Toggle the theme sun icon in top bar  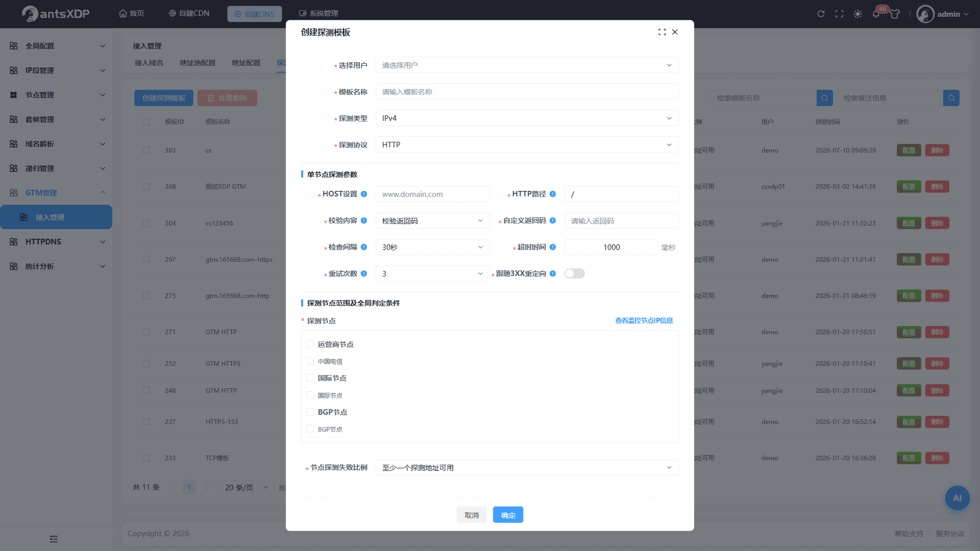(857, 14)
